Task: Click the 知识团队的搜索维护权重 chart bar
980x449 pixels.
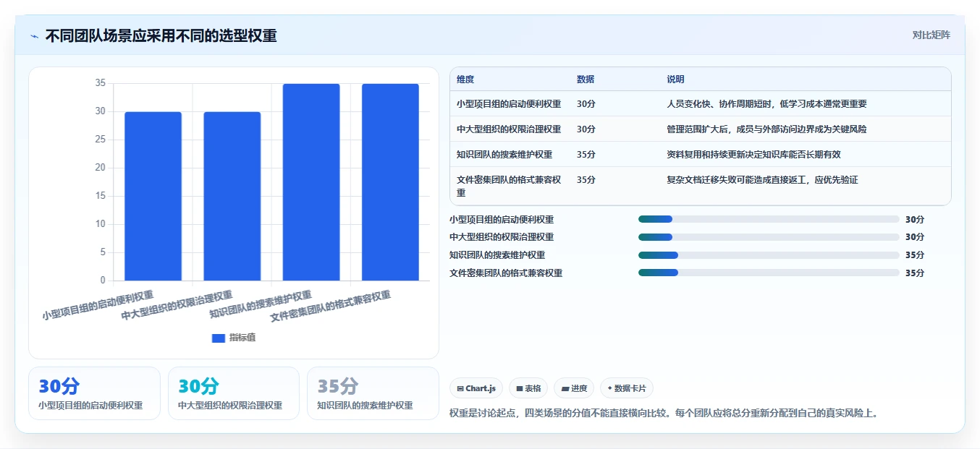Action: [x=311, y=182]
